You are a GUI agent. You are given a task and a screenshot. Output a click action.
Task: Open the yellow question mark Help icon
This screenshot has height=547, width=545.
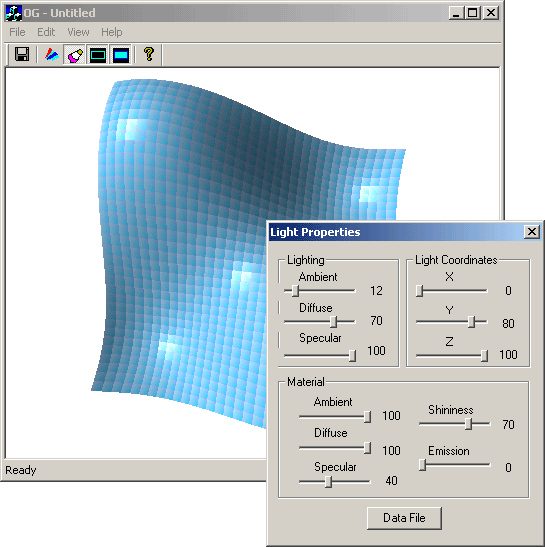click(x=149, y=54)
